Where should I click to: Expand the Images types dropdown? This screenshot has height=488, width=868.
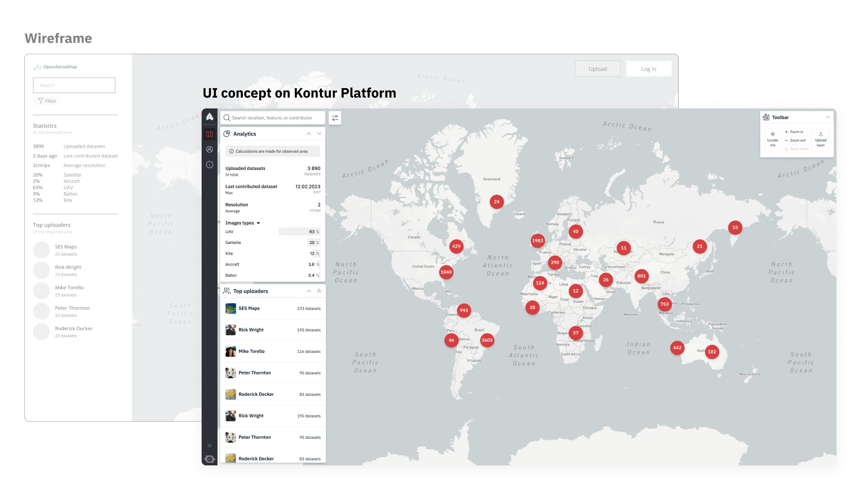[258, 223]
